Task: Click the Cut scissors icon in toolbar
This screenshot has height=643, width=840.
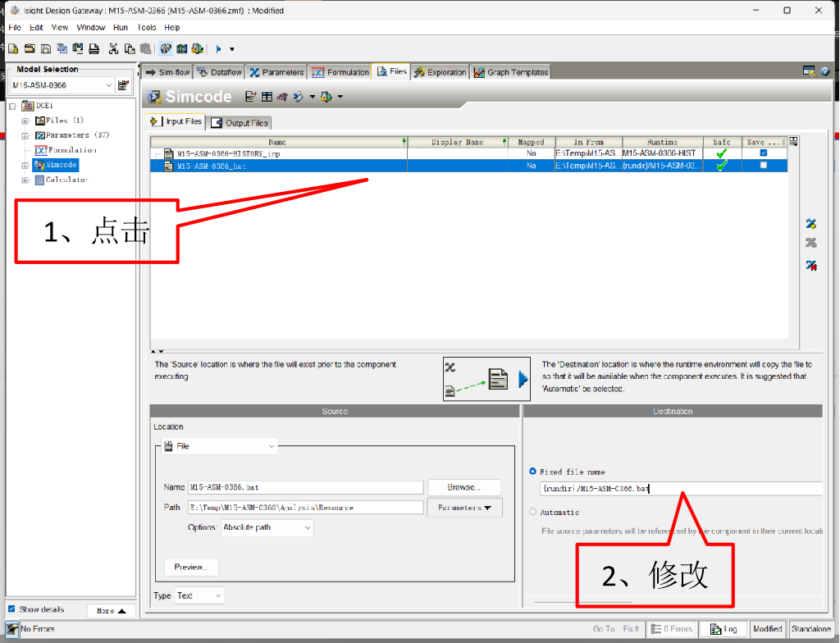Action: click(x=114, y=49)
